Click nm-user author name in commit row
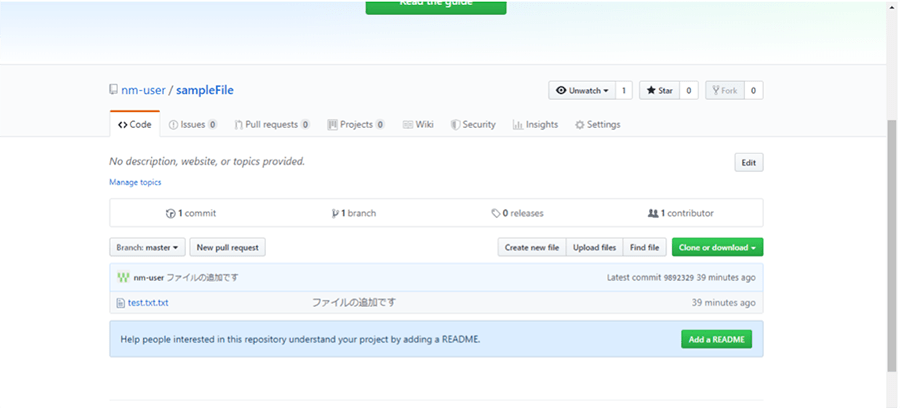The height and width of the screenshot is (408, 900). coord(149,277)
